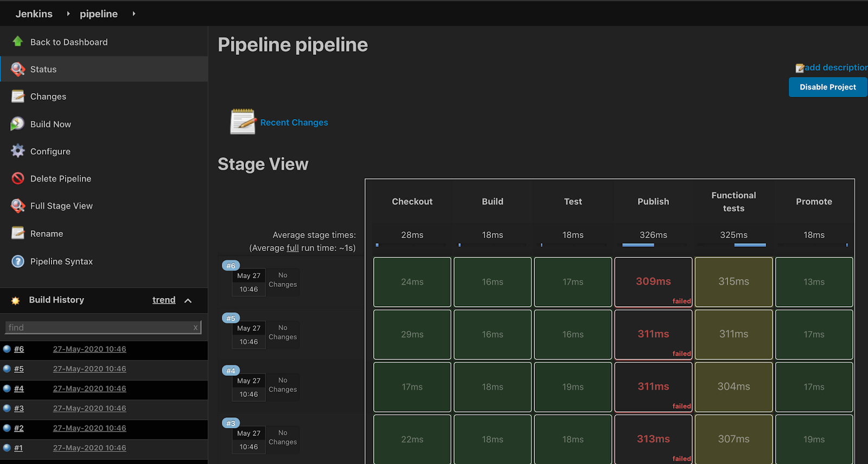Open build #5 timestamp 27-May-2020 10:46
This screenshot has width=868, height=464.
(x=90, y=369)
